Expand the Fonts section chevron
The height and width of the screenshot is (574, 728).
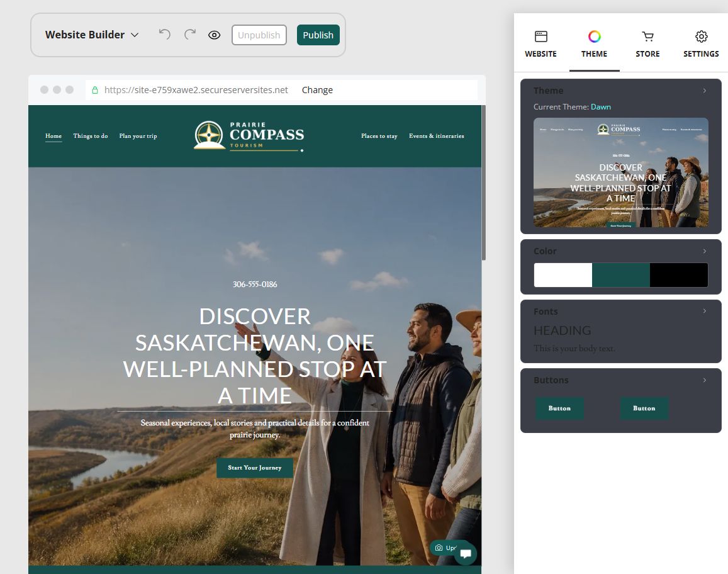pos(704,311)
